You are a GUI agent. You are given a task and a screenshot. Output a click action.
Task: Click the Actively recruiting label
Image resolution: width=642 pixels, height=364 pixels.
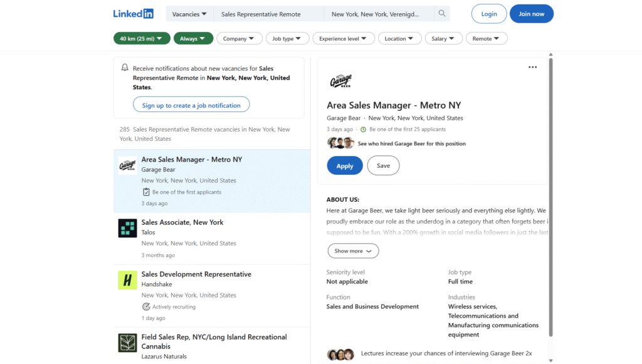(x=174, y=307)
